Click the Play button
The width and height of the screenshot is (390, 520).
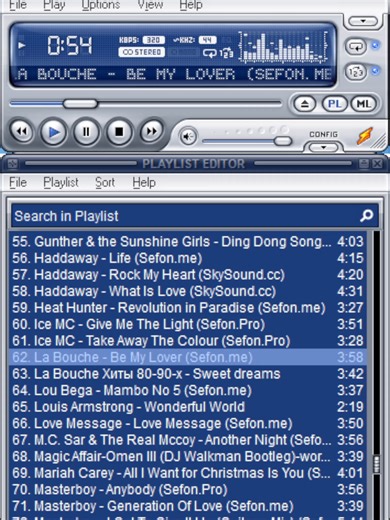[x=54, y=132]
